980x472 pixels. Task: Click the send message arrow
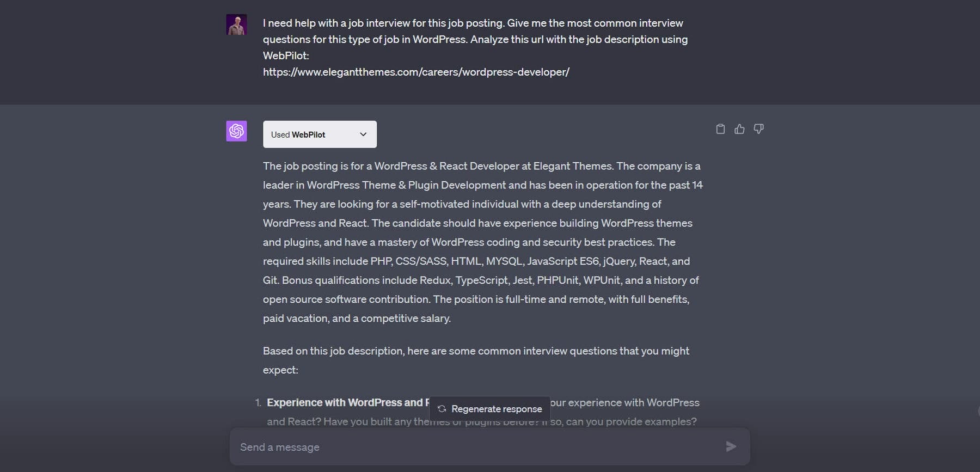[x=731, y=446]
